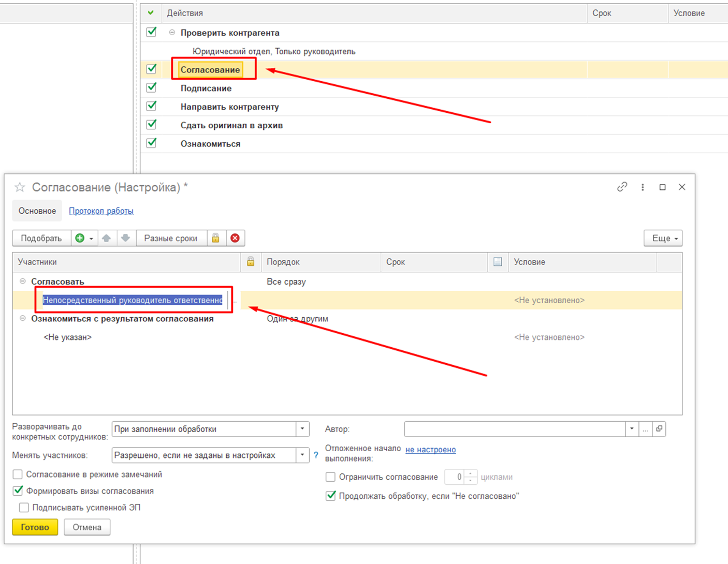Collapse the Проверить контрагента action group
The image size is (728, 564).
click(x=172, y=33)
